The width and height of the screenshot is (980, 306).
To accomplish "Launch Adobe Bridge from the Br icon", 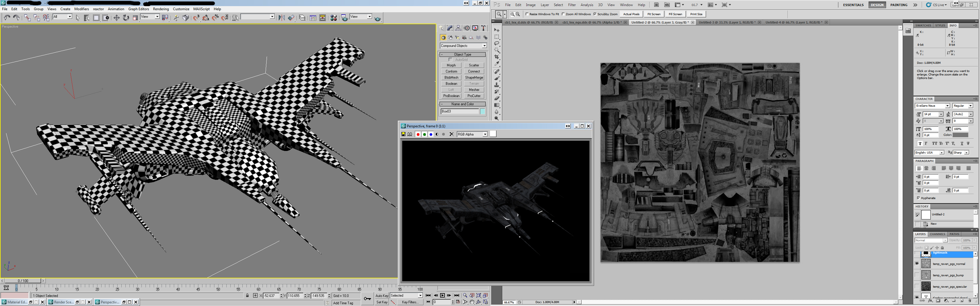I will point(656,5).
